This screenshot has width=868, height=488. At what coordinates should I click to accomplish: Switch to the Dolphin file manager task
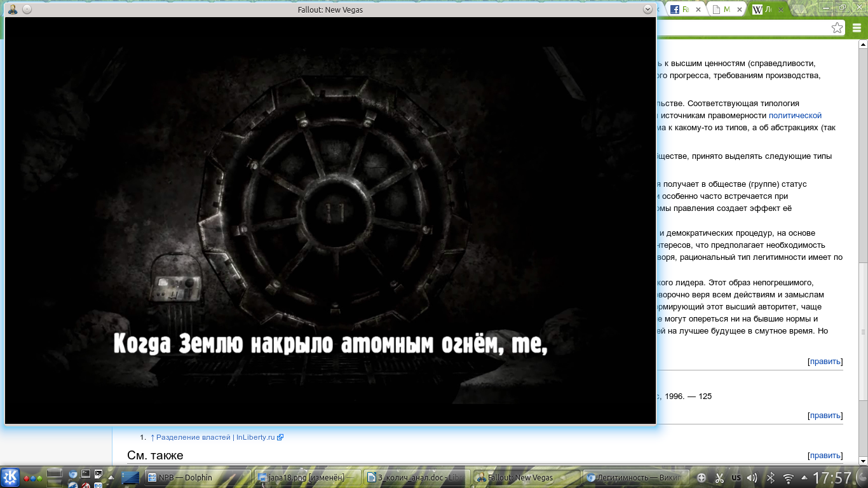(x=197, y=478)
